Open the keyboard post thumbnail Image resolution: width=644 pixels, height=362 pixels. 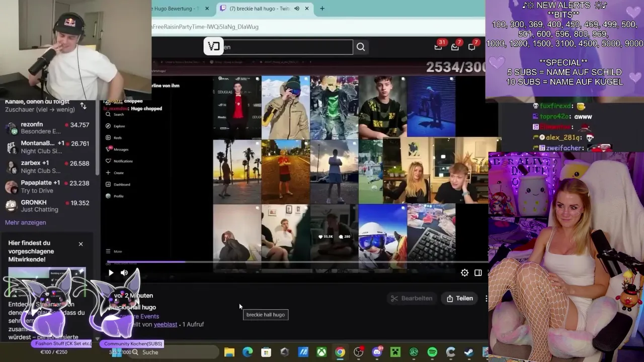click(431, 236)
